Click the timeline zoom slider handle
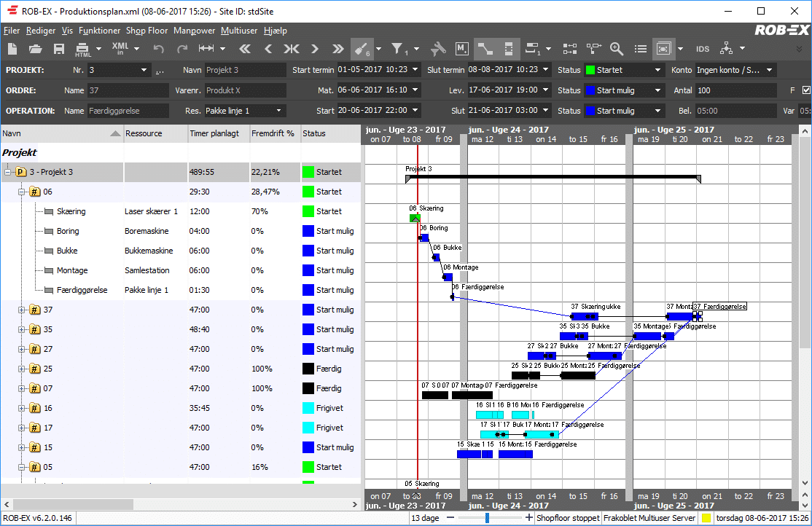812x526 pixels. (x=486, y=518)
